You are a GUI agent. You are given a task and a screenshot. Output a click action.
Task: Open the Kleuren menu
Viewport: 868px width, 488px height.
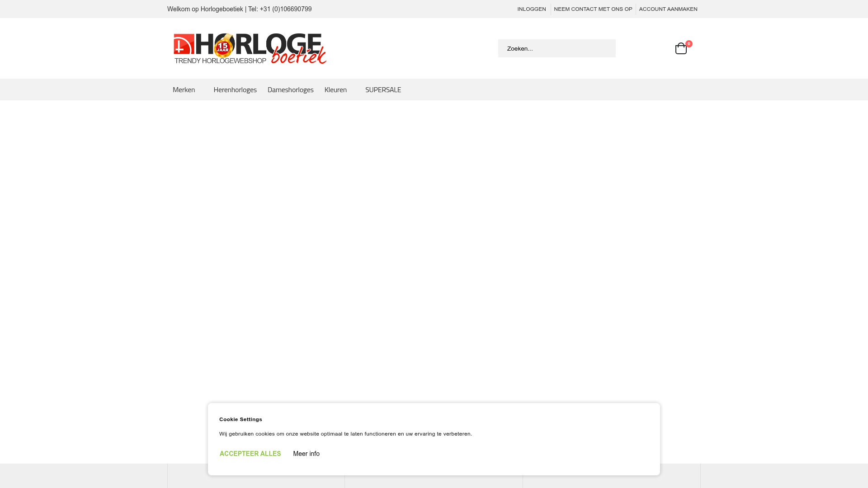pyautogui.click(x=335, y=89)
